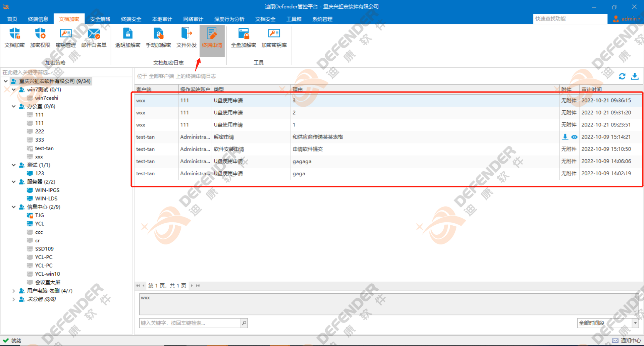Viewport: 644px width, 346px height.
Task: Switch to the 系统管理 tab
Action: click(x=322, y=19)
